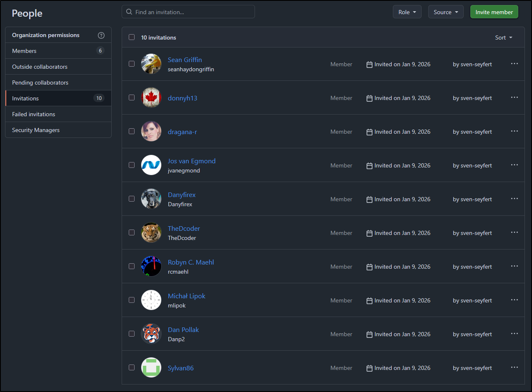Open the Sort dropdown for invitations

tap(503, 37)
